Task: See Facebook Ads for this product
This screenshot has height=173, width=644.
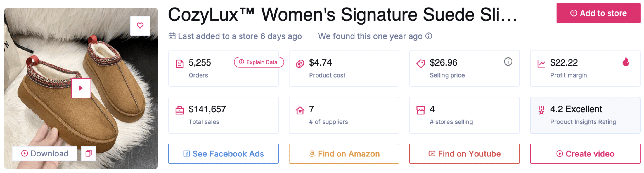Action: click(223, 154)
